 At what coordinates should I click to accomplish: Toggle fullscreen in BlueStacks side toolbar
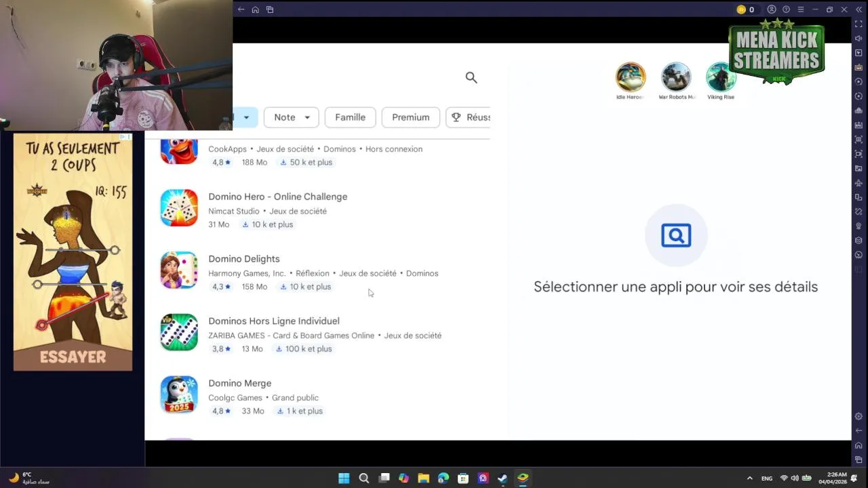(859, 24)
